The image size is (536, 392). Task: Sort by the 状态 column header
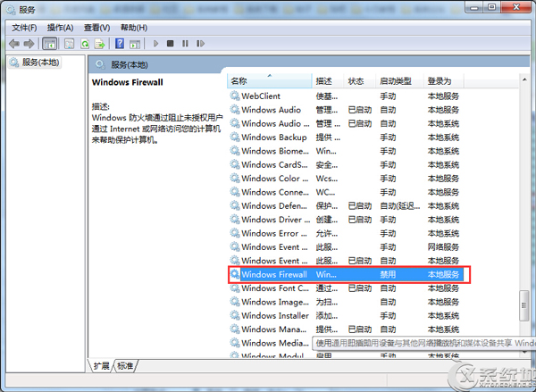point(359,81)
